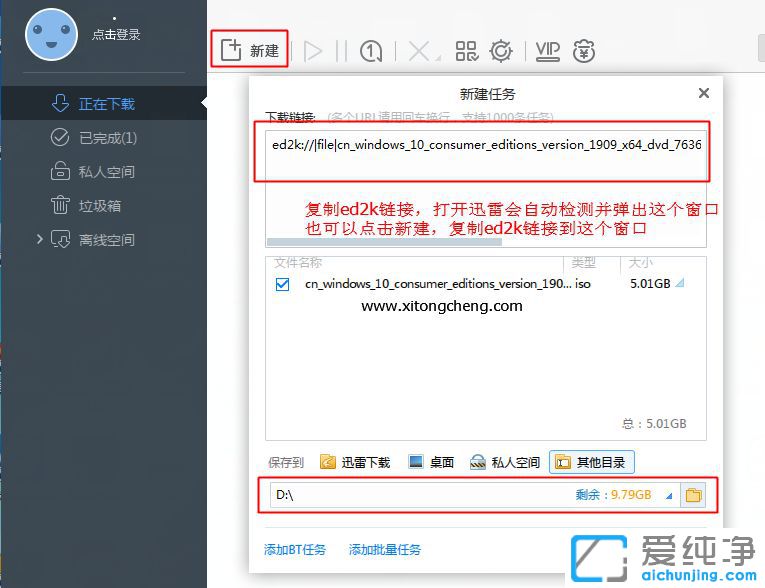The width and height of the screenshot is (765, 588).
Task: Click the folder browse icon beside path
Action: [x=693, y=495]
